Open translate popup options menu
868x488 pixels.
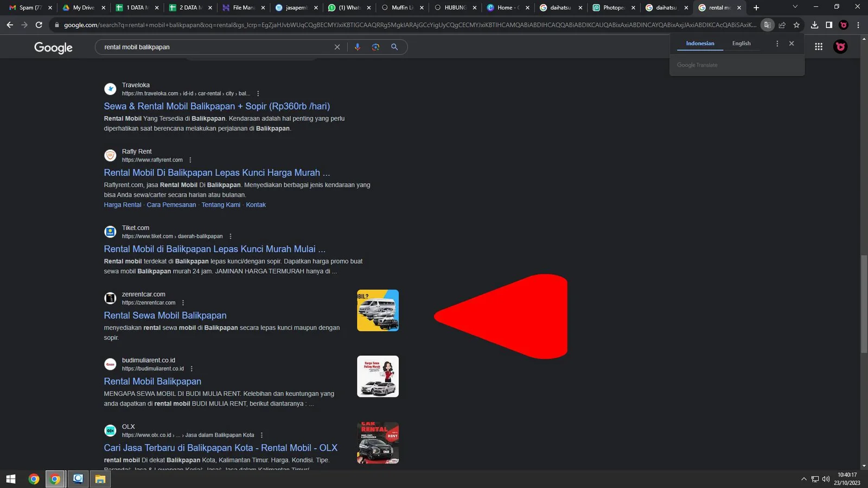pos(777,43)
